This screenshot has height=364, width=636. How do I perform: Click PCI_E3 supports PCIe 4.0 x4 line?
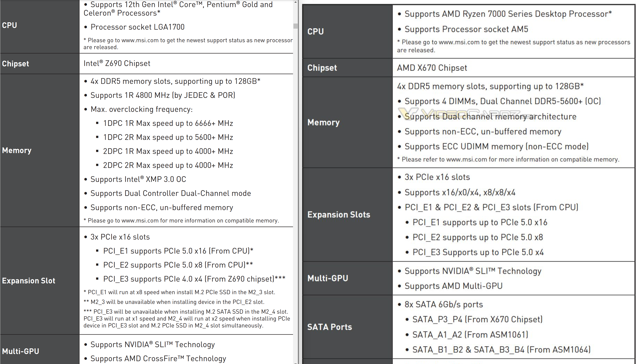[x=194, y=279]
